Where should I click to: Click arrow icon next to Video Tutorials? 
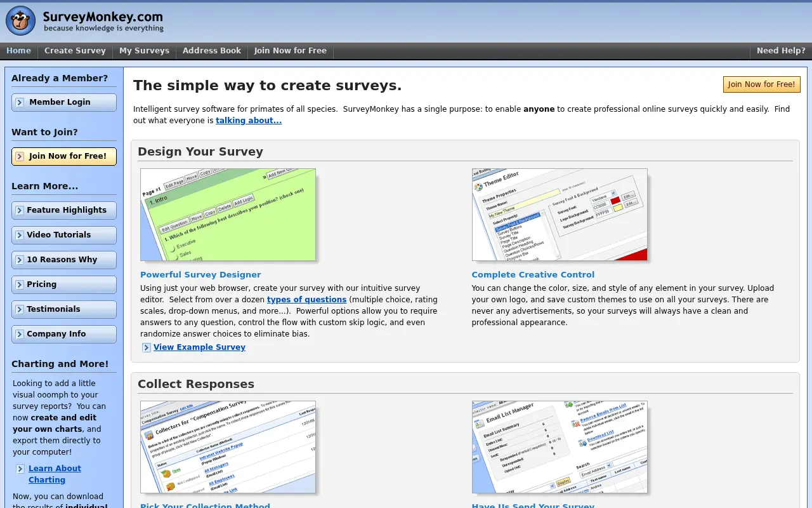point(19,235)
